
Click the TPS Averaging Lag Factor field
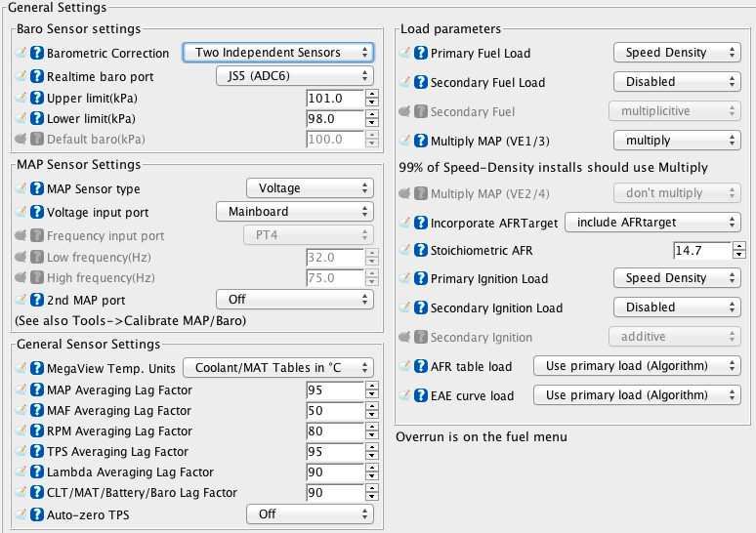click(x=334, y=452)
